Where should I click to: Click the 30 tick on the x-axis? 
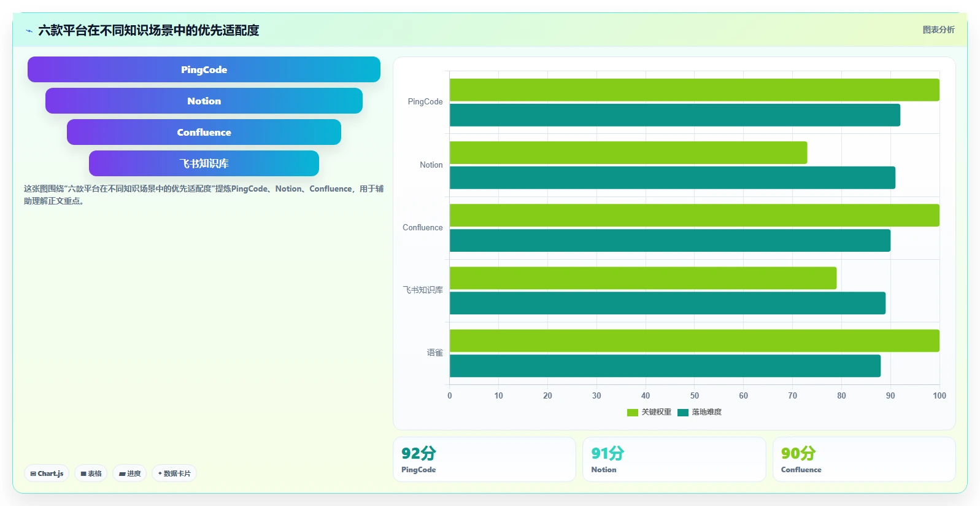tap(596, 395)
